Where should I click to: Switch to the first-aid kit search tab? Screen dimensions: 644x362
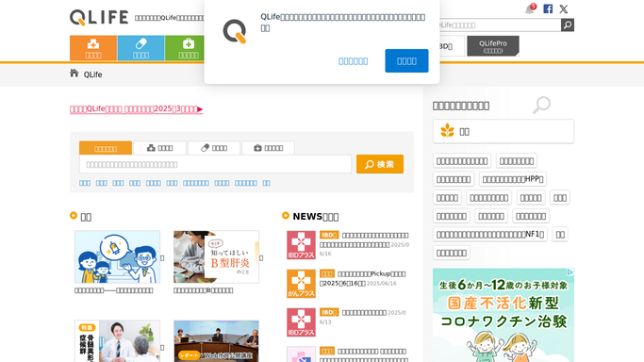(x=268, y=148)
